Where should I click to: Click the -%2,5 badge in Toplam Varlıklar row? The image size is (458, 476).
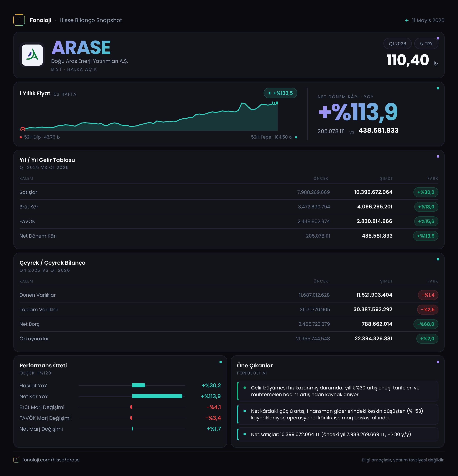[428, 309]
